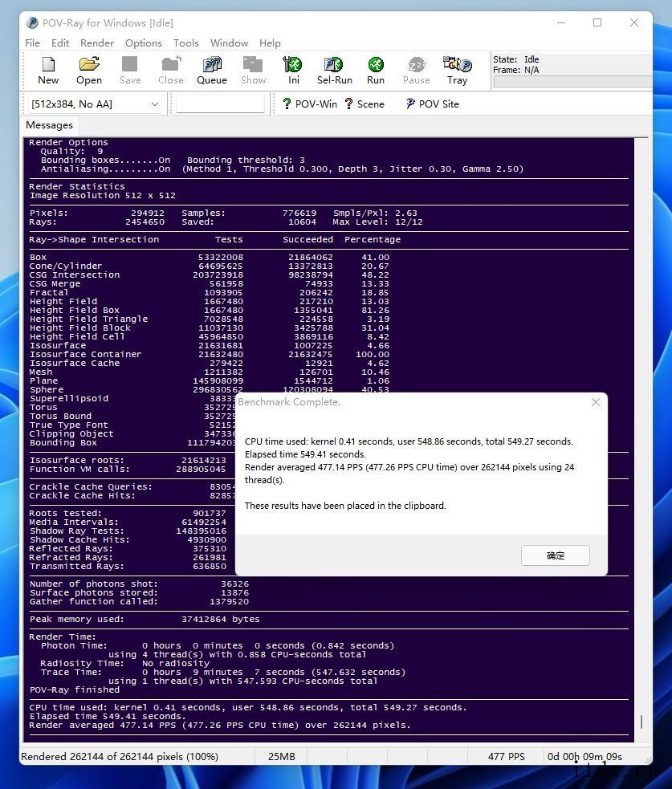This screenshot has width=672, height=789.
Task: Click the Shadow Ray Tests line
Action: [128, 531]
